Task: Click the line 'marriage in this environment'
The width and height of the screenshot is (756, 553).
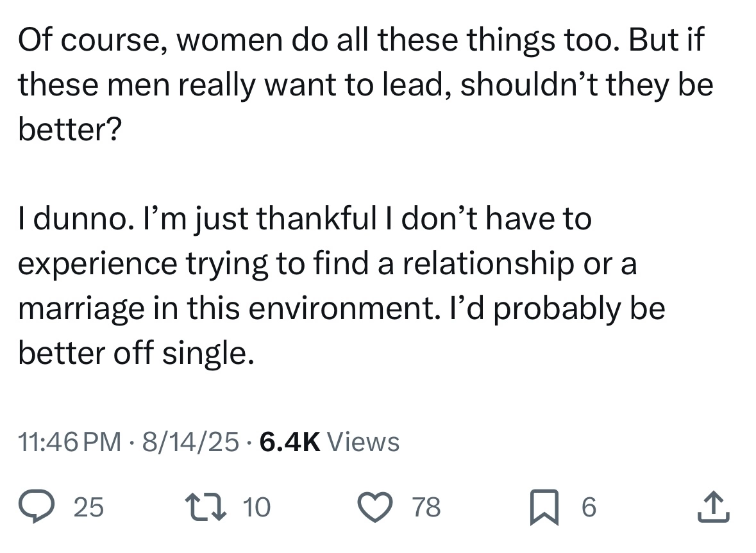Action: [341, 309]
